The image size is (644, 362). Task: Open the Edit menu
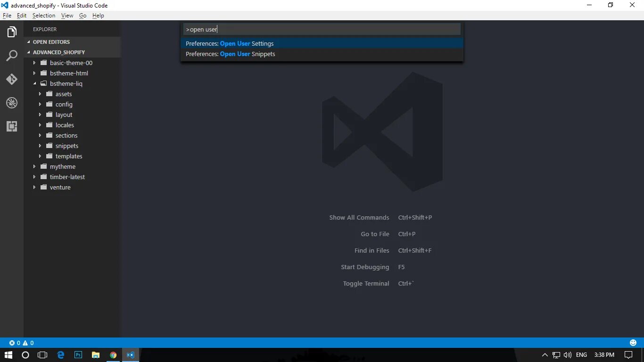[x=22, y=16]
